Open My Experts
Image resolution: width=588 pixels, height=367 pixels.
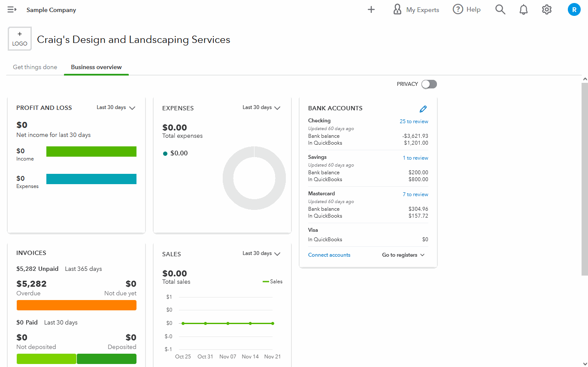[416, 9]
